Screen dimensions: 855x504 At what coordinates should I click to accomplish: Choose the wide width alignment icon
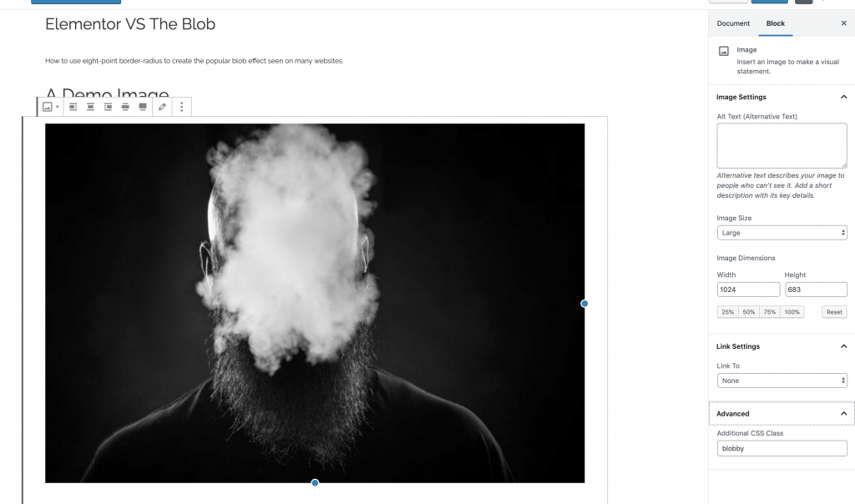[x=125, y=107]
